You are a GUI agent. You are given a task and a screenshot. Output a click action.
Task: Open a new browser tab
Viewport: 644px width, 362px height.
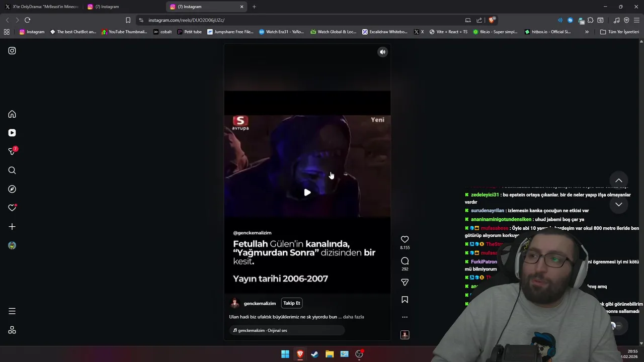click(x=254, y=7)
